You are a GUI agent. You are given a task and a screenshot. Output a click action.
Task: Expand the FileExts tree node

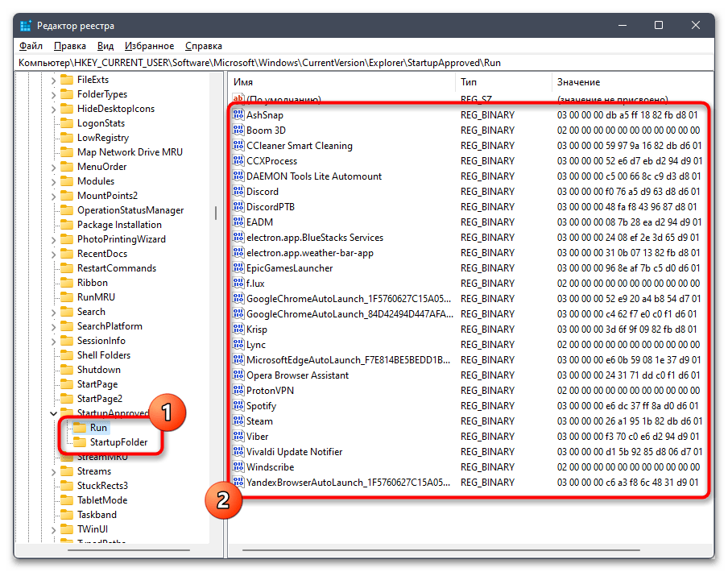click(x=53, y=81)
